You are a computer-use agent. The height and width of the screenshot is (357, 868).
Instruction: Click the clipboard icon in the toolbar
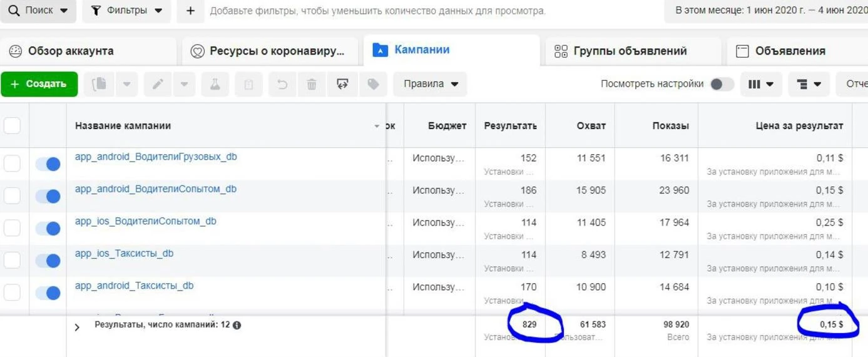[x=248, y=84]
